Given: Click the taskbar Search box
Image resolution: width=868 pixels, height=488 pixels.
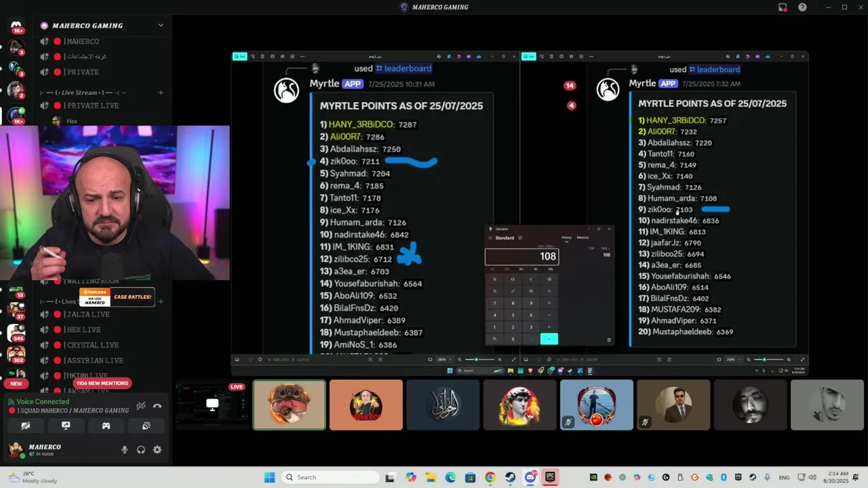Looking at the screenshot, I should tap(330, 477).
